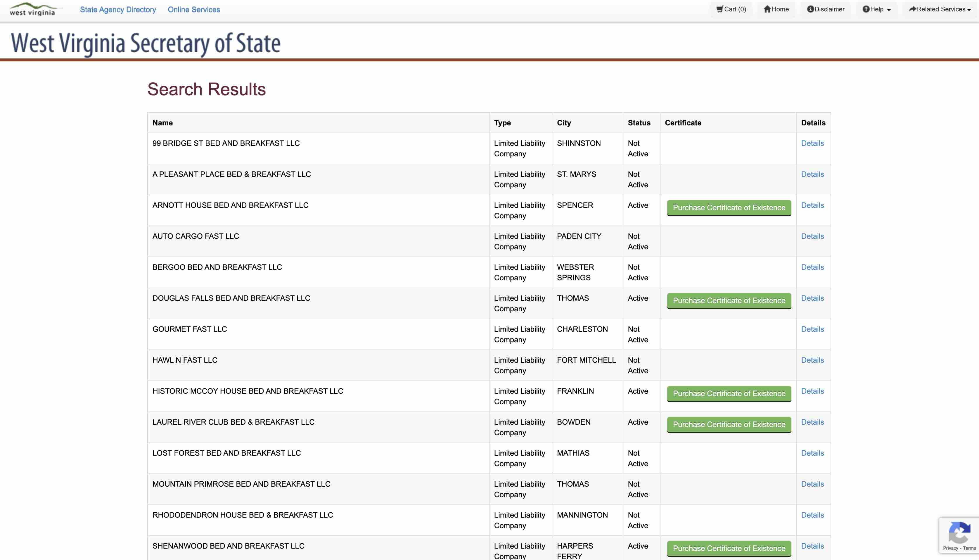Expand the Related Services dropdown

[x=940, y=9]
